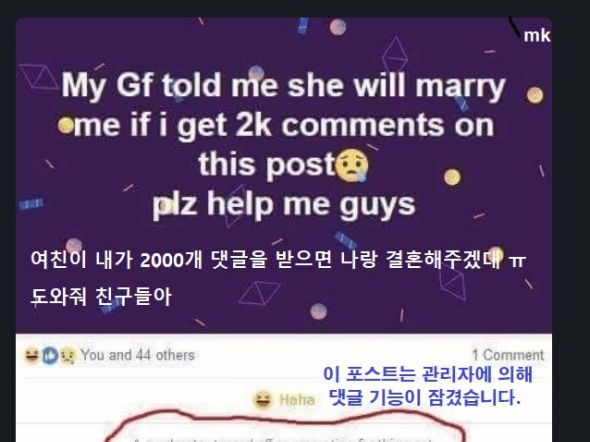The height and width of the screenshot is (442, 590).
Task: Select the 'Haha' reaction button label
Action: click(297, 400)
